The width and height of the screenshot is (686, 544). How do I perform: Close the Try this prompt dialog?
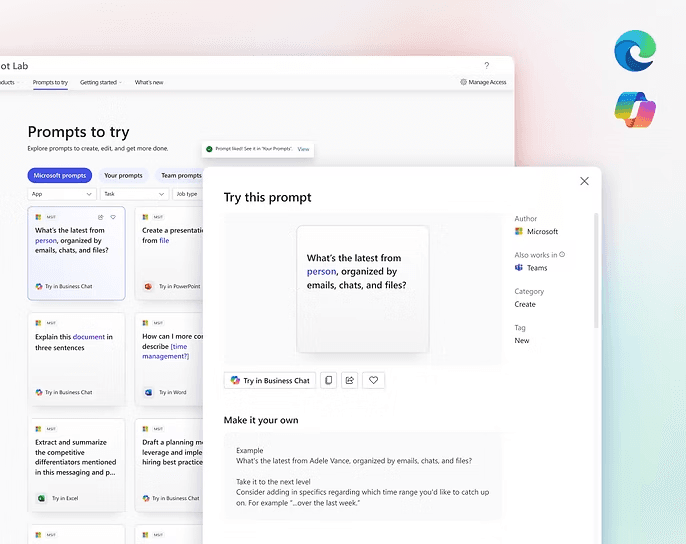[x=584, y=181]
